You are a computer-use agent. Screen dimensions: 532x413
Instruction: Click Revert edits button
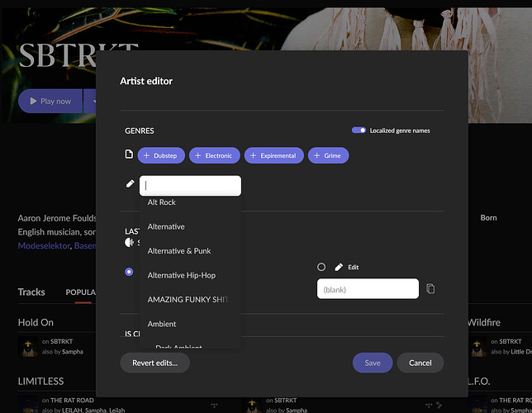[154, 363]
